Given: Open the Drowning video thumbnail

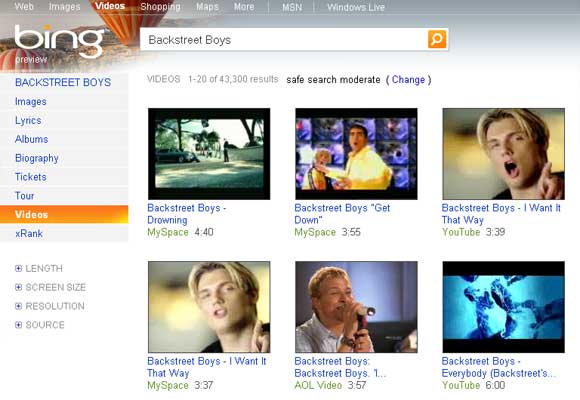Looking at the screenshot, I should (209, 154).
